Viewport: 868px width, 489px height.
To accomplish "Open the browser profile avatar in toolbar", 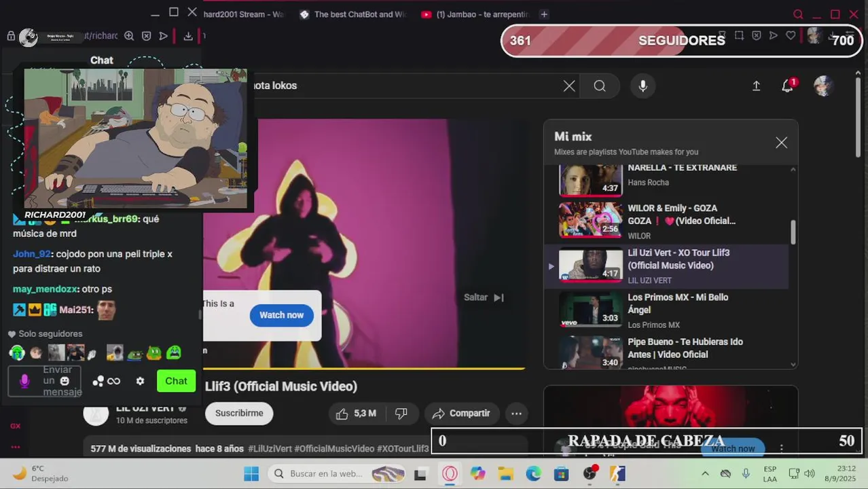I will [814, 36].
